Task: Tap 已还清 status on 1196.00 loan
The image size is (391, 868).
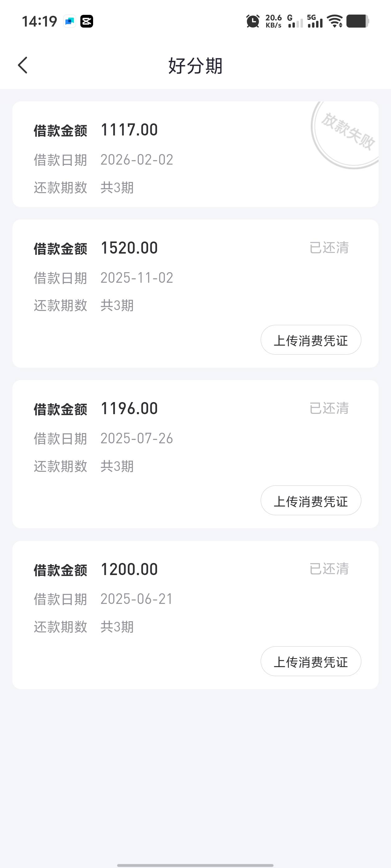Action: coord(329,408)
